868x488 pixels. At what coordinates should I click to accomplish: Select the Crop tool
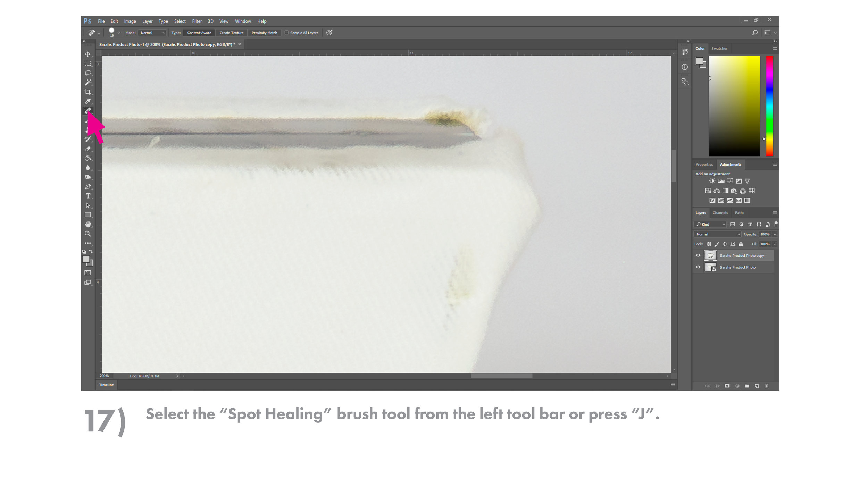[87, 92]
